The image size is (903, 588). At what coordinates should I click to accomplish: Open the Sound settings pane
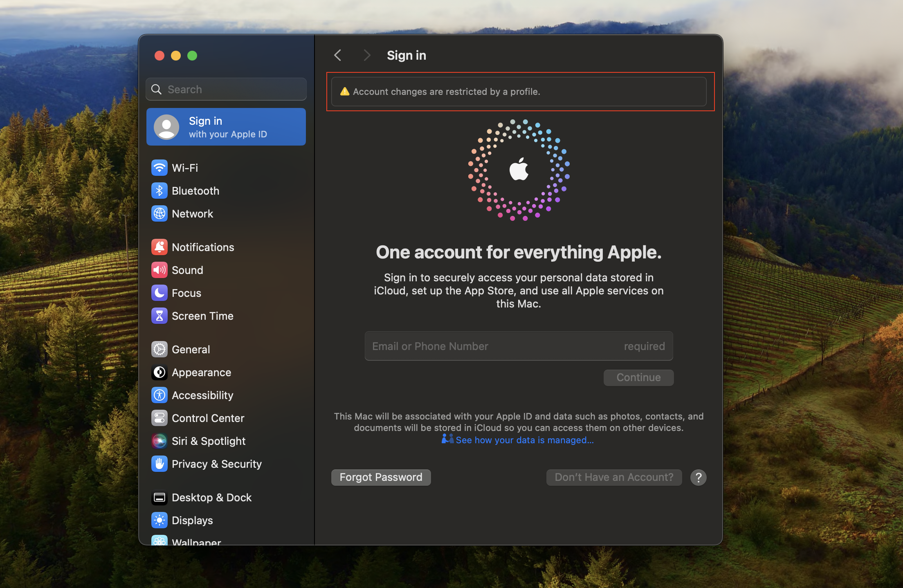226,270
